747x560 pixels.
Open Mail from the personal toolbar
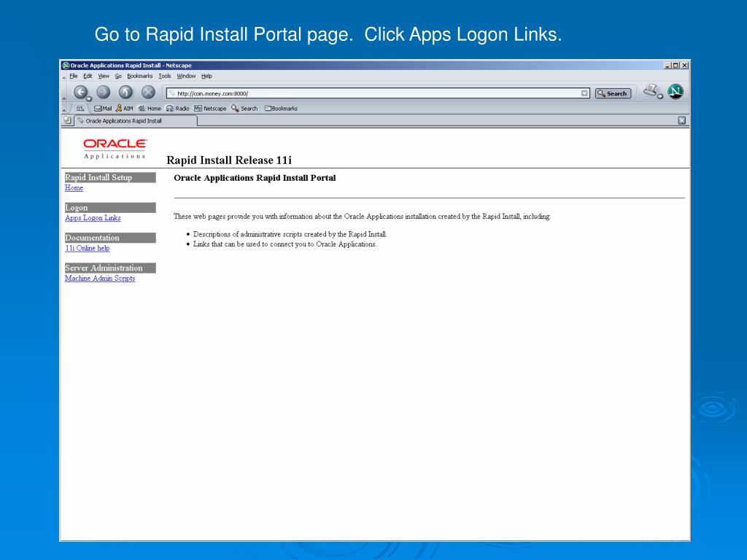pyautogui.click(x=103, y=109)
